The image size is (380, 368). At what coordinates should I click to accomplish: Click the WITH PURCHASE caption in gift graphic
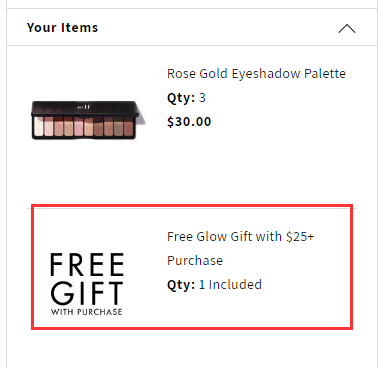[x=87, y=312]
